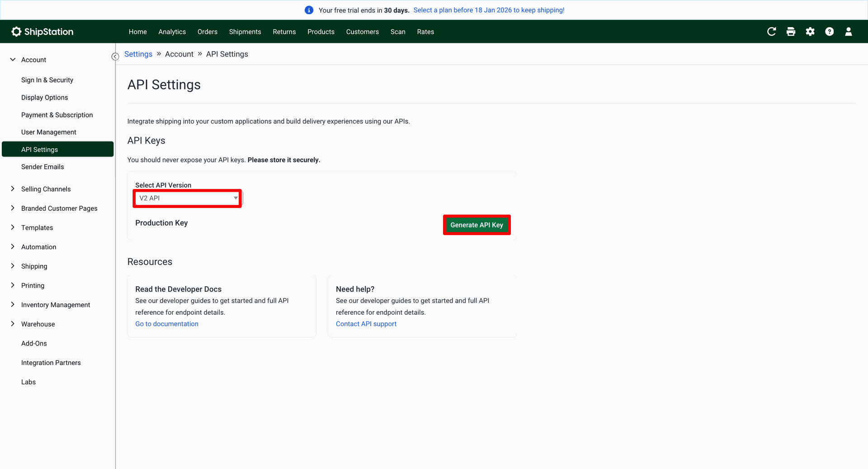Open the Products tab

(x=321, y=32)
